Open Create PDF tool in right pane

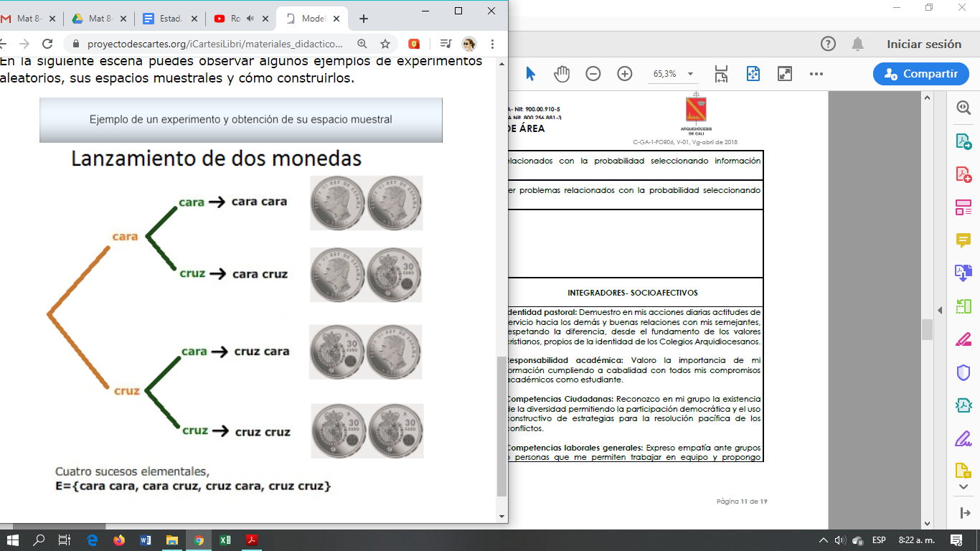pos(963,174)
